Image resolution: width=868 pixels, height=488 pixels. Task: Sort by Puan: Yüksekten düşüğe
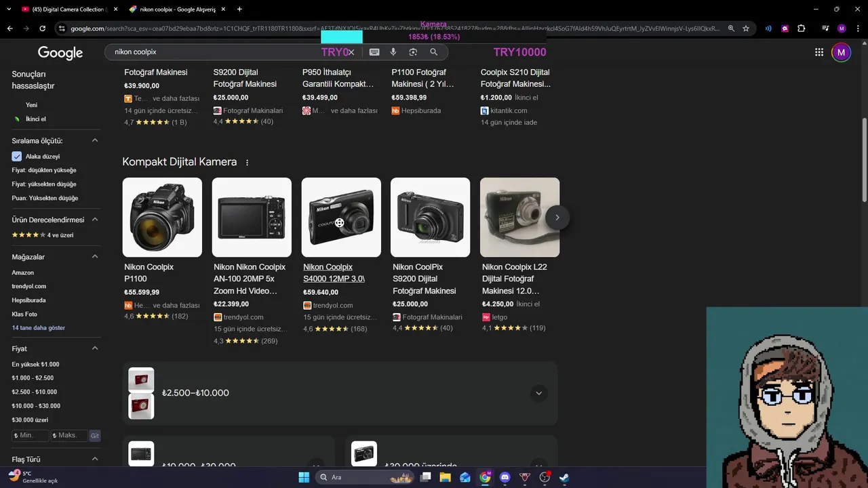pos(45,199)
